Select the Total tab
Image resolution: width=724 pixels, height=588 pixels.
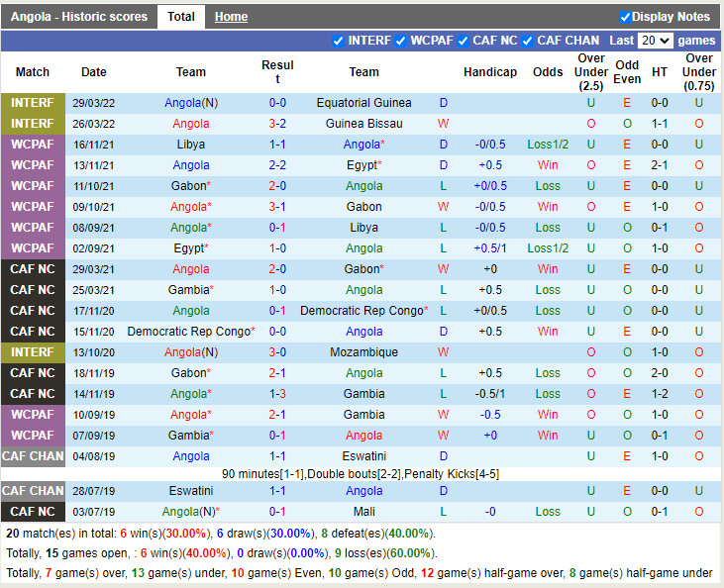click(x=180, y=17)
